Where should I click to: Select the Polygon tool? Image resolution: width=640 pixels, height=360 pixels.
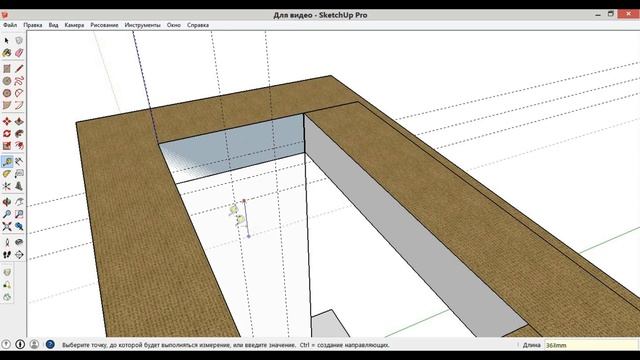point(7,93)
